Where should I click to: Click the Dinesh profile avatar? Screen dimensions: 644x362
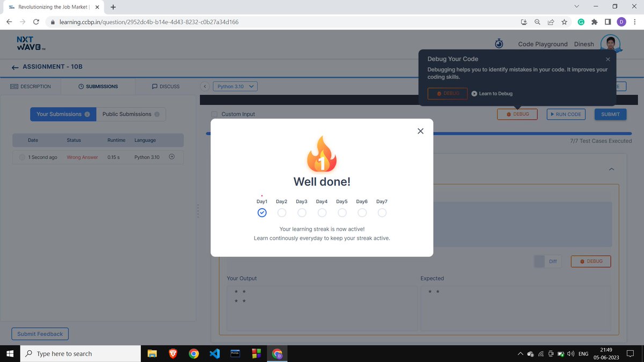(611, 43)
